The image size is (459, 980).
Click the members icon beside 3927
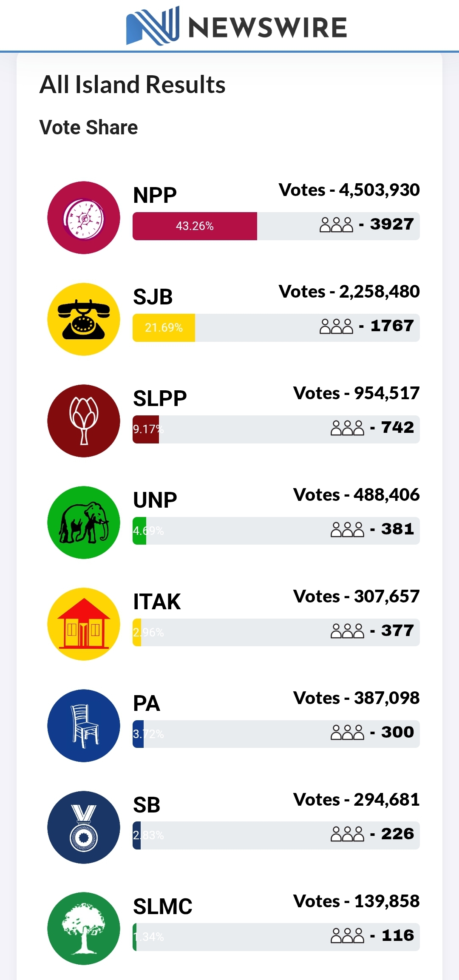(336, 224)
